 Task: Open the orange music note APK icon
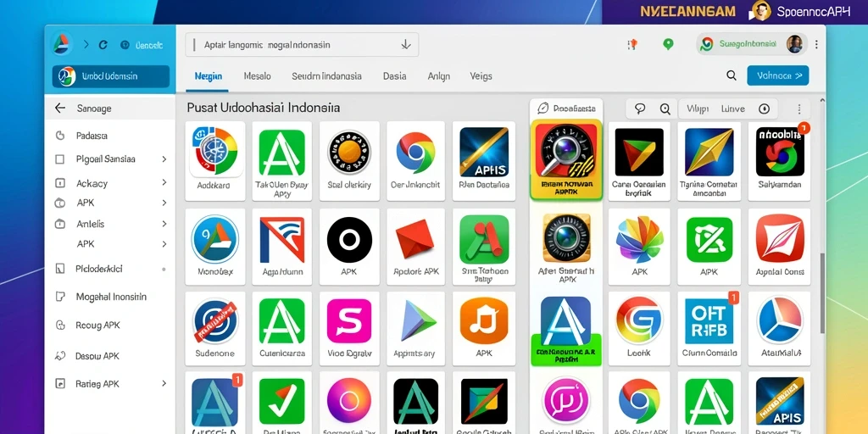484,321
